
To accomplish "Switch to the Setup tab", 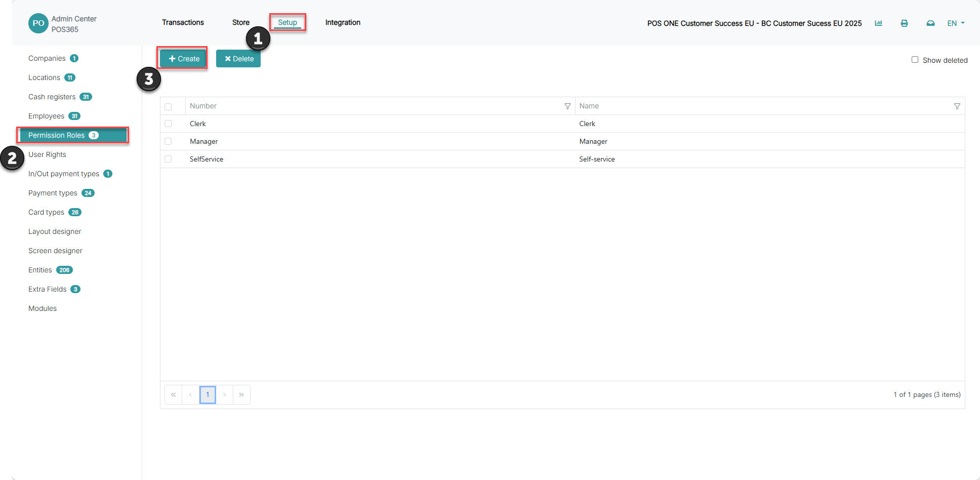I will [x=288, y=22].
